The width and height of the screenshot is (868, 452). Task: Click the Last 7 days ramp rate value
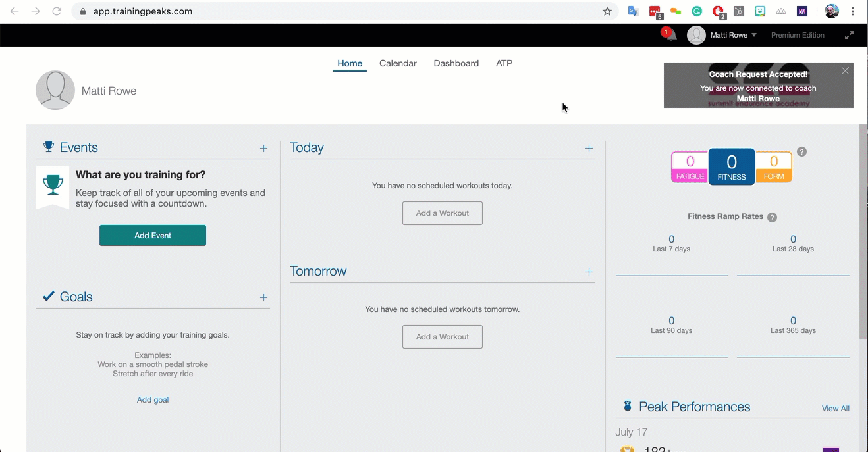click(671, 239)
